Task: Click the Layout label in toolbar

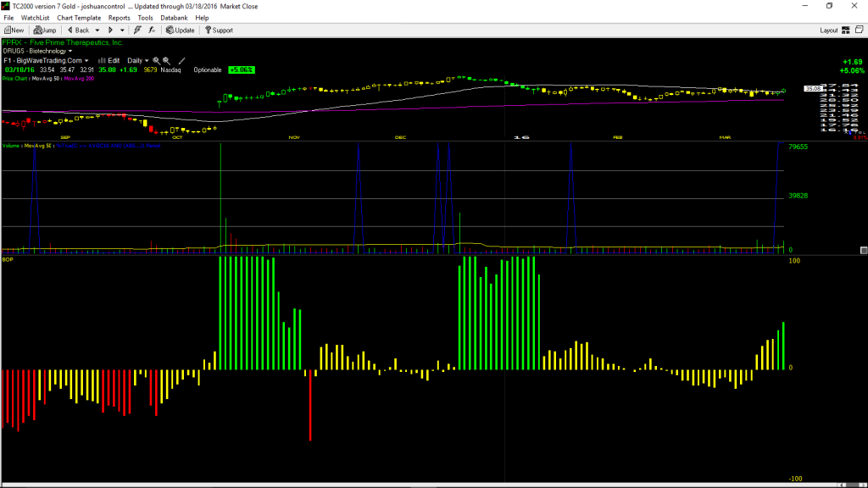Action: pos(829,30)
